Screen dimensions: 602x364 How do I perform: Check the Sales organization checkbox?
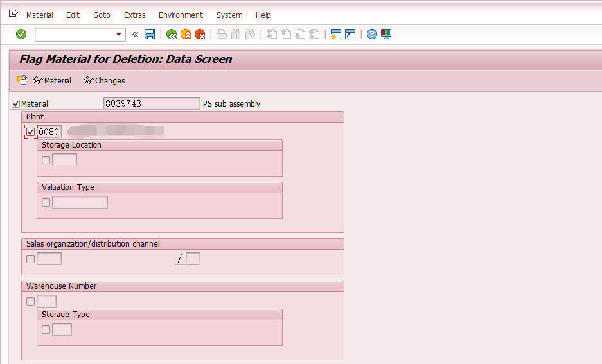30,259
